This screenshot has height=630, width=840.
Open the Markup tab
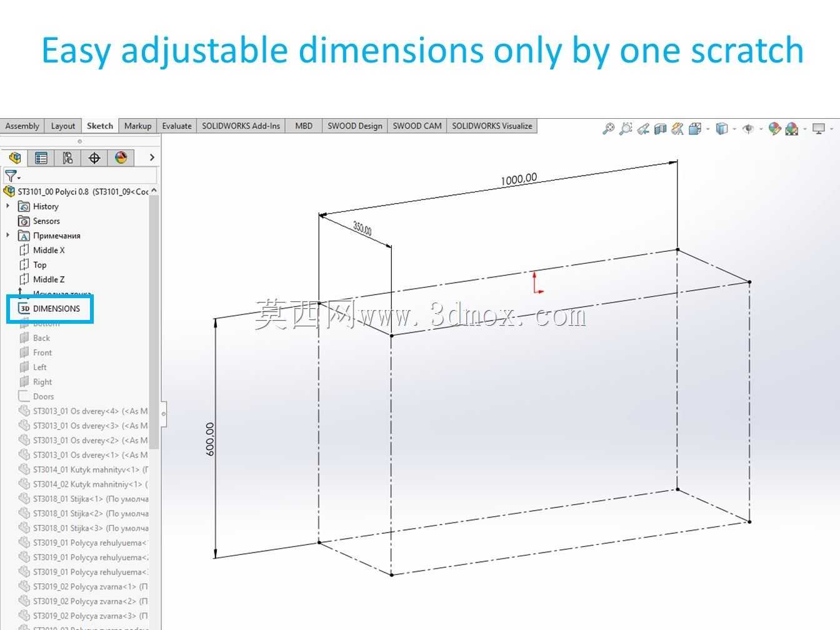[137, 126]
